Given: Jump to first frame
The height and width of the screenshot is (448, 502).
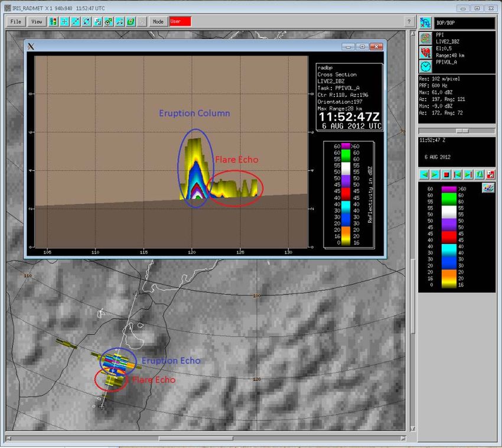Looking at the screenshot, I should 457,174.
